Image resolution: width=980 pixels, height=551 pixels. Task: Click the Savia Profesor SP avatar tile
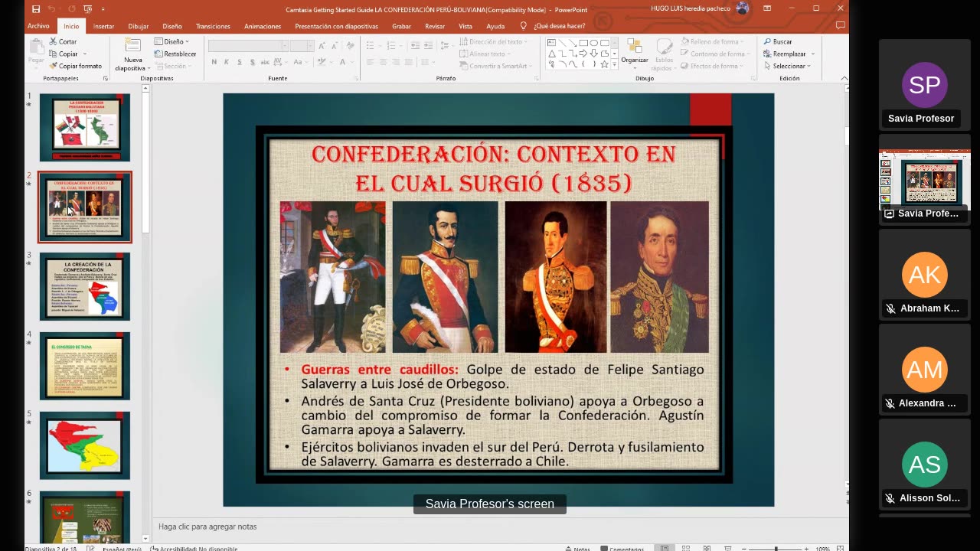click(925, 84)
